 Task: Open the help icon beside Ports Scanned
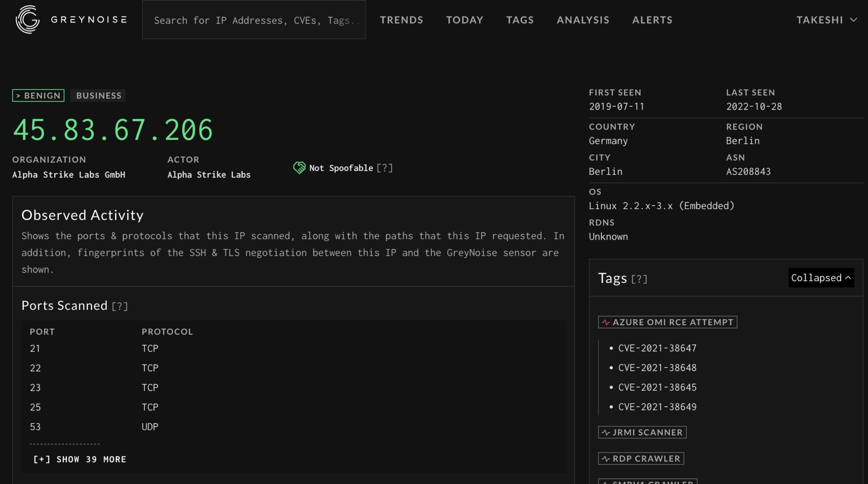pos(120,306)
